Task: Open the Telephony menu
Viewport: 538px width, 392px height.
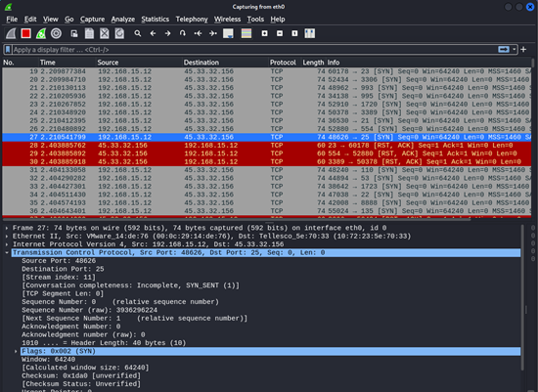Action: point(192,20)
